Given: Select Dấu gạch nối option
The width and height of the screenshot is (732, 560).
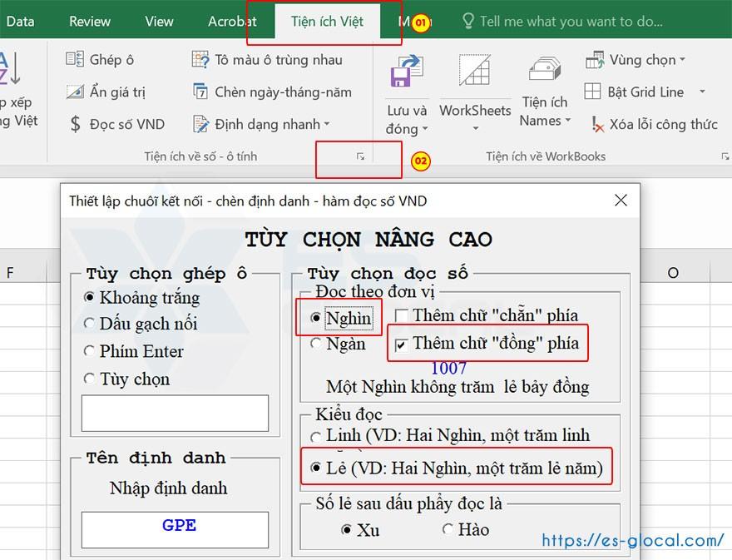Looking at the screenshot, I should (89, 323).
